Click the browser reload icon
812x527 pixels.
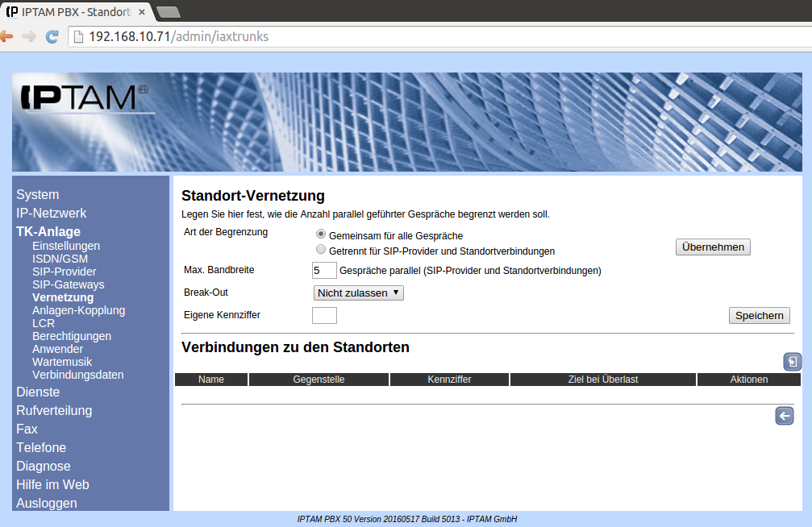52,36
